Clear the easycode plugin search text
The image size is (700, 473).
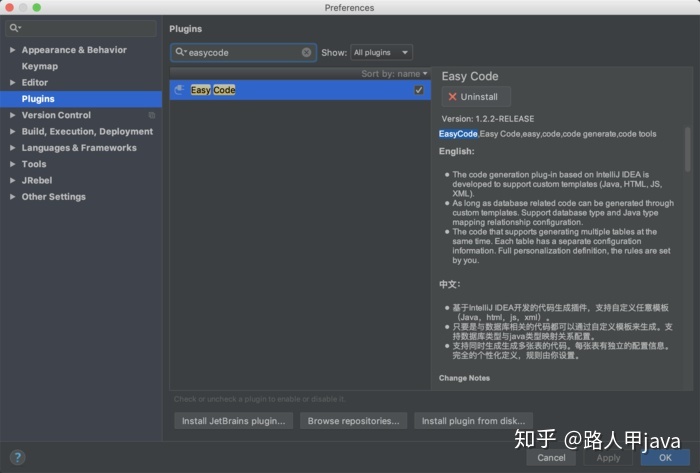tap(306, 53)
